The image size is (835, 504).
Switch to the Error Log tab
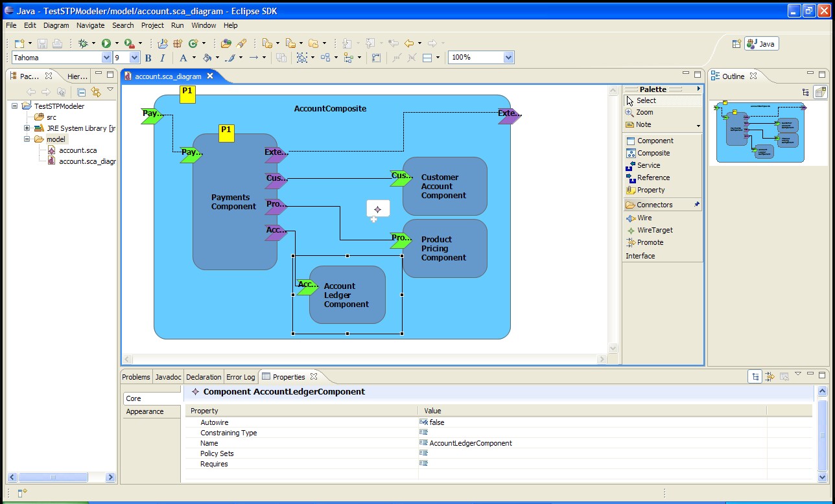pos(240,377)
